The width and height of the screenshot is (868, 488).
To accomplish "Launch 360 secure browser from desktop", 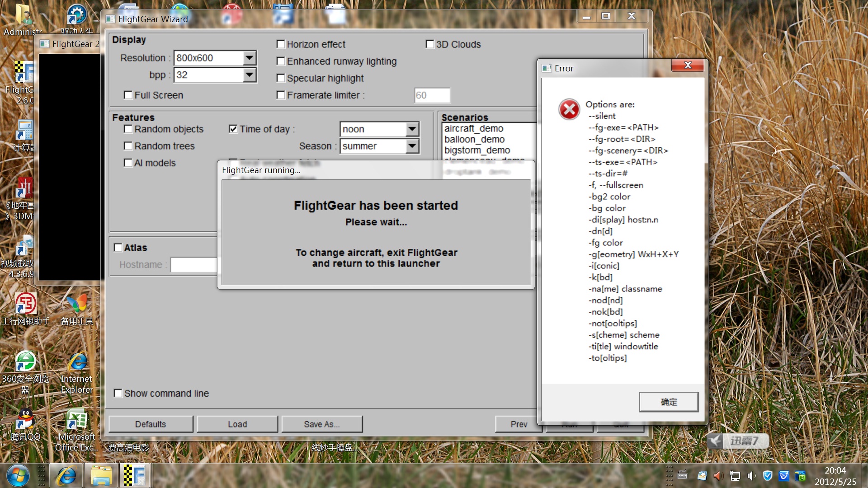I will (25, 373).
